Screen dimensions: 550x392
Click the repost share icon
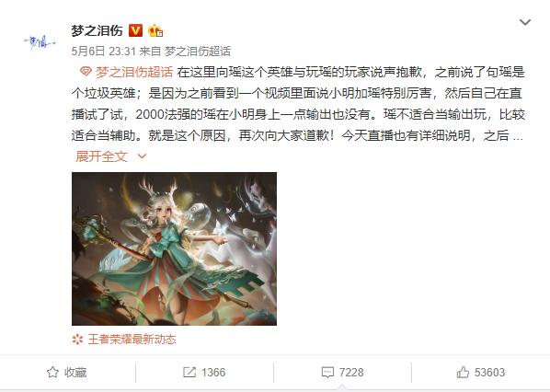(x=189, y=372)
